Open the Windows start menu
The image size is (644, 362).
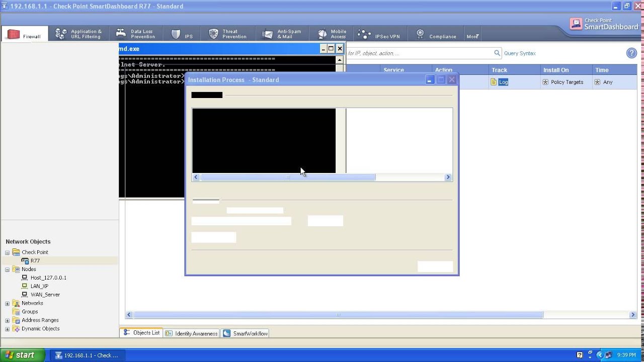click(x=22, y=355)
